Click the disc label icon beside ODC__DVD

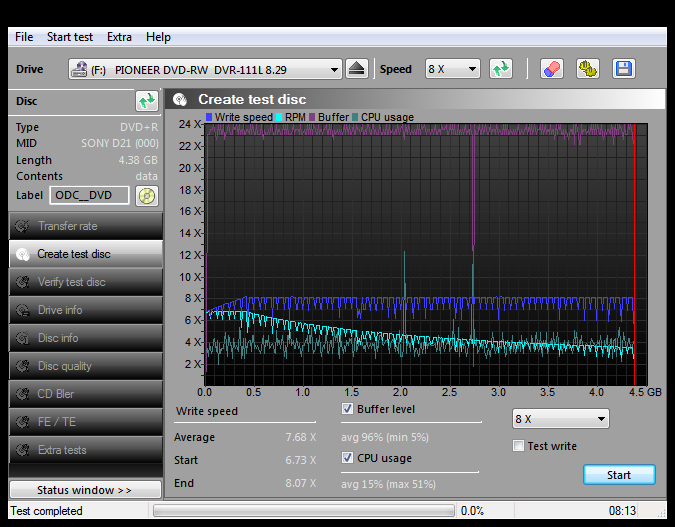[147, 196]
